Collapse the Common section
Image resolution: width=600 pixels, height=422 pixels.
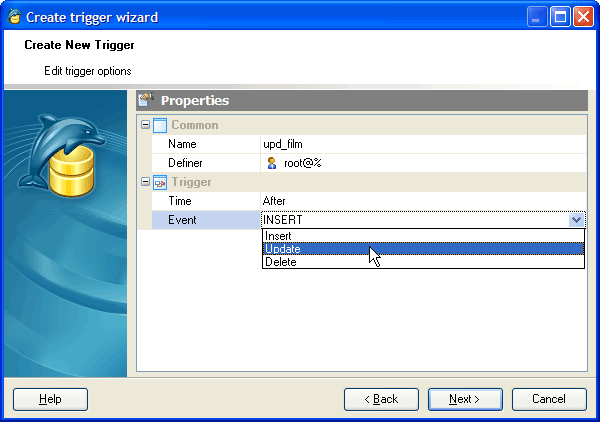point(146,125)
